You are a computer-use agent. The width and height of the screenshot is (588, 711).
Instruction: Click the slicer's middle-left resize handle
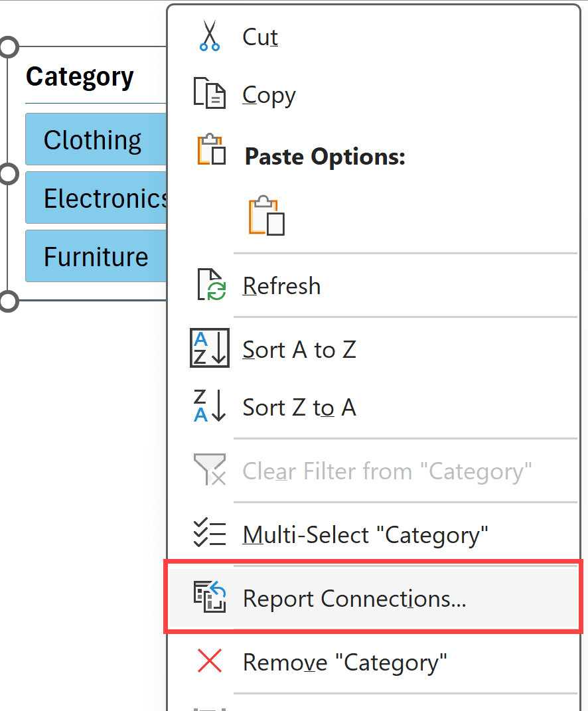(9, 173)
